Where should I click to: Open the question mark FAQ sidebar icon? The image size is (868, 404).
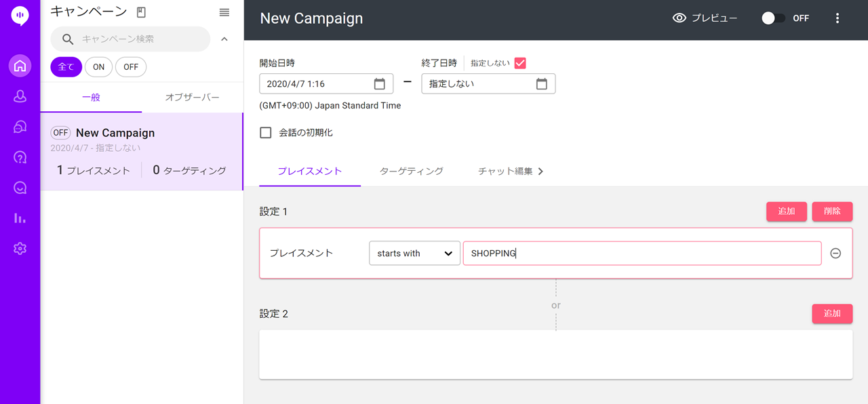(20, 157)
